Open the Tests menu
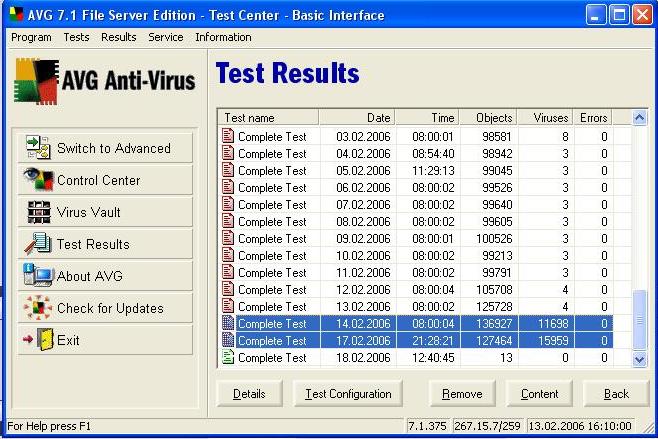This screenshot has height=439, width=658. coord(76,37)
